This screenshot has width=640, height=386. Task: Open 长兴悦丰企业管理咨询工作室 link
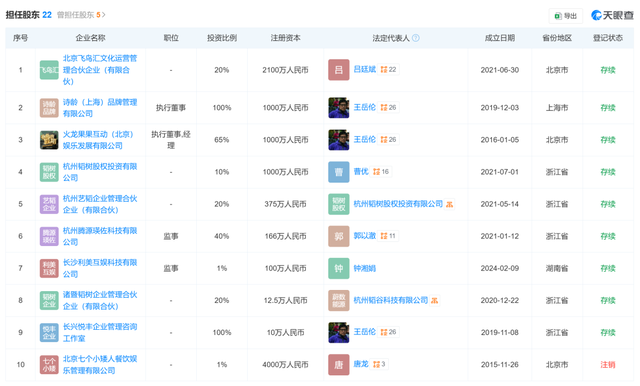point(100,333)
